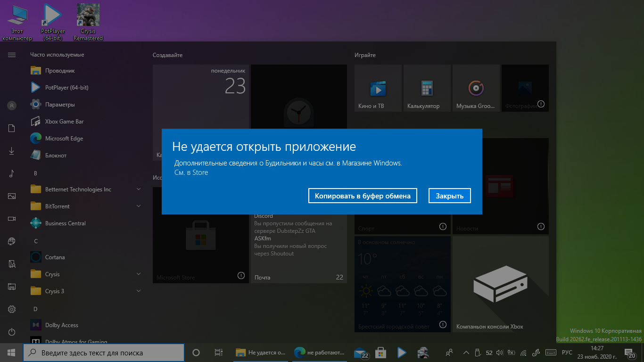
Task: Open the Музыка Groove tile
Action: click(476, 88)
